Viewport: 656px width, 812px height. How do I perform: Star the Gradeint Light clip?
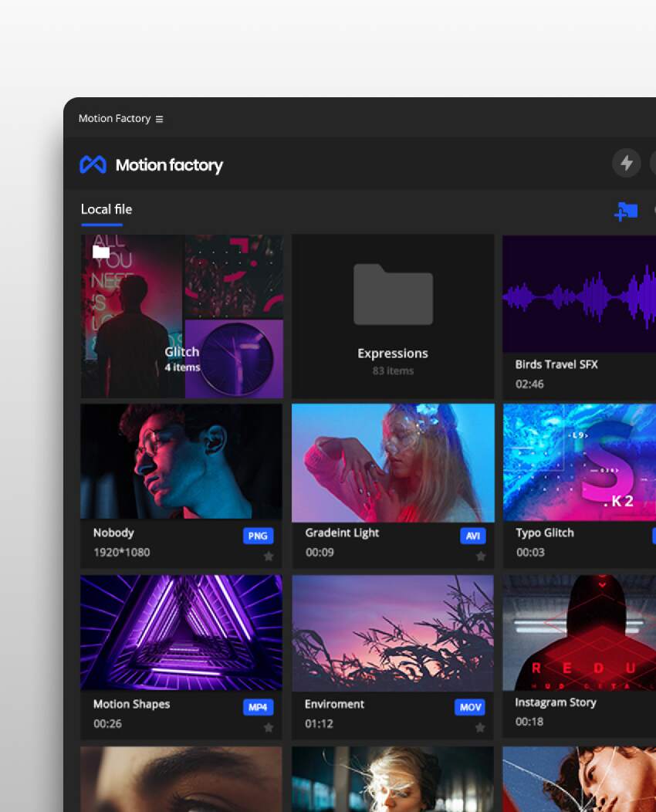480,556
